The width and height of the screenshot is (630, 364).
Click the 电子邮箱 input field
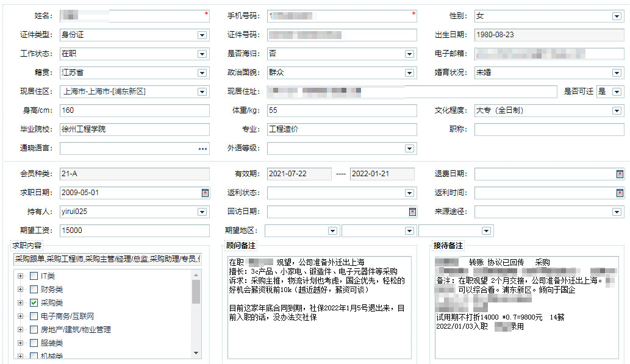coord(549,54)
